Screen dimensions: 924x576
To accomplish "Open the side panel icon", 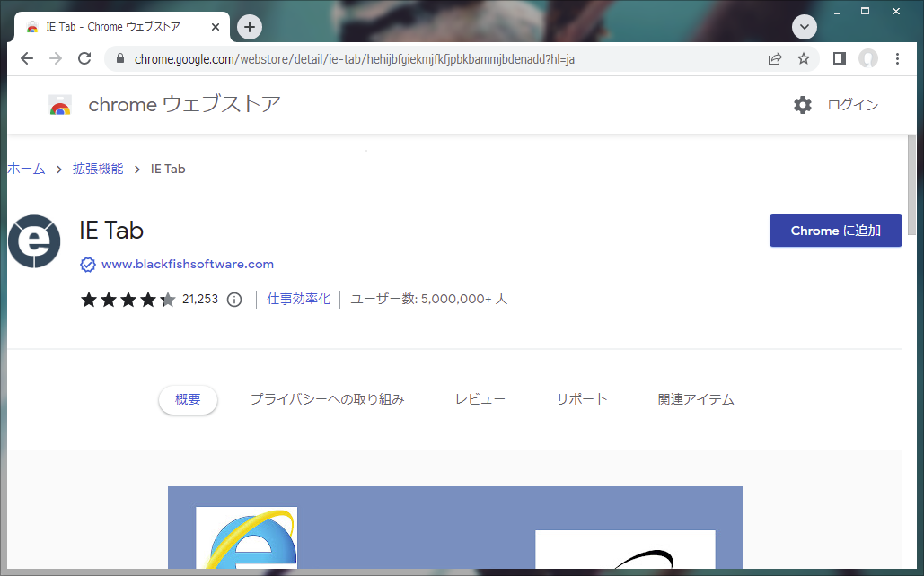I will pyautogui.click(x=840, y=58).
